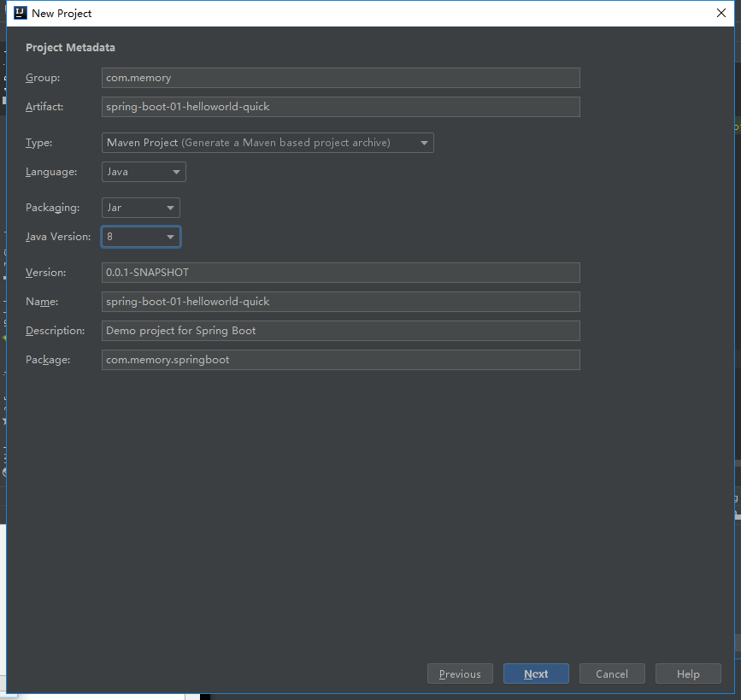This screenshot has height=700, width=741.
Task: Click the Project Metadata heading
Action: [70, 48]
